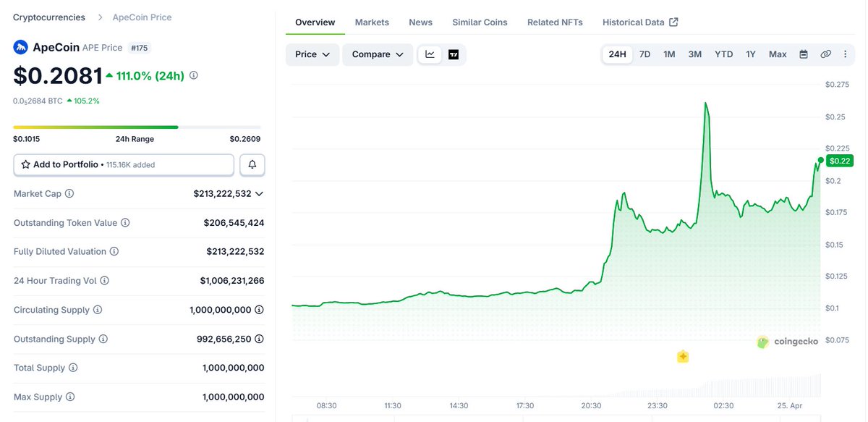Click the Market Cap info icon
This screenshot has height=422, width=868.
coord(69,194)
